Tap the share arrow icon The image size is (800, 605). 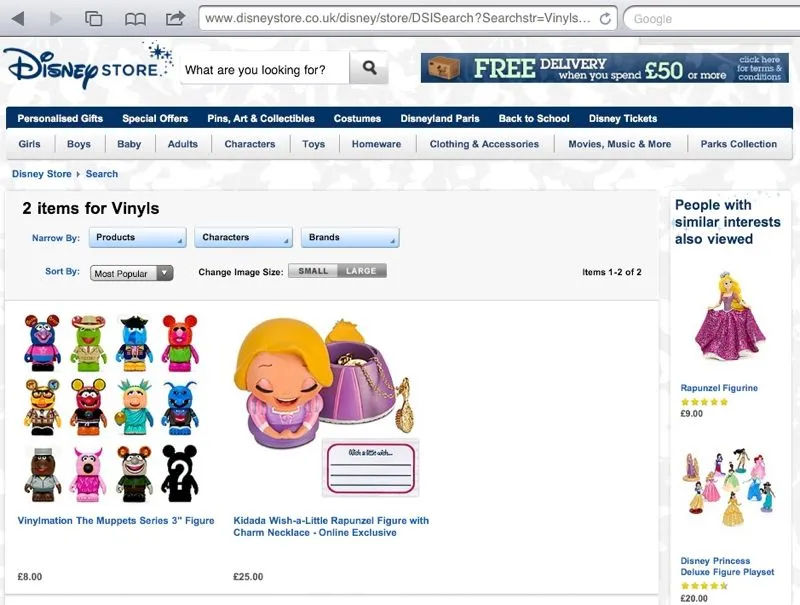click(x=175, y=18)
